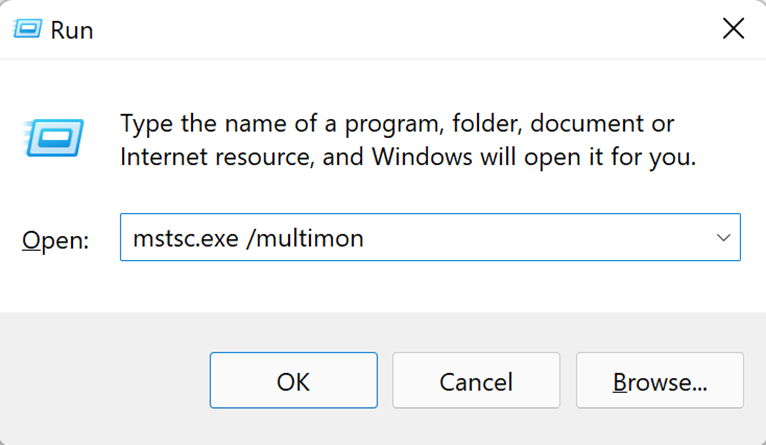Viewport: 766px width, 445px height.
Task: Close the Run dialog with X
Action: (x=733, y=29)
